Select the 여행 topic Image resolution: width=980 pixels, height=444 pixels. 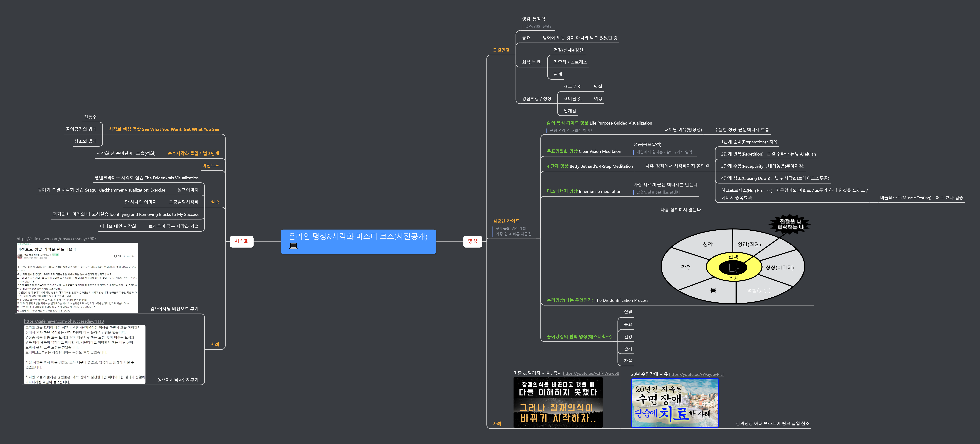pyautogui.click(x=598, y=99)
